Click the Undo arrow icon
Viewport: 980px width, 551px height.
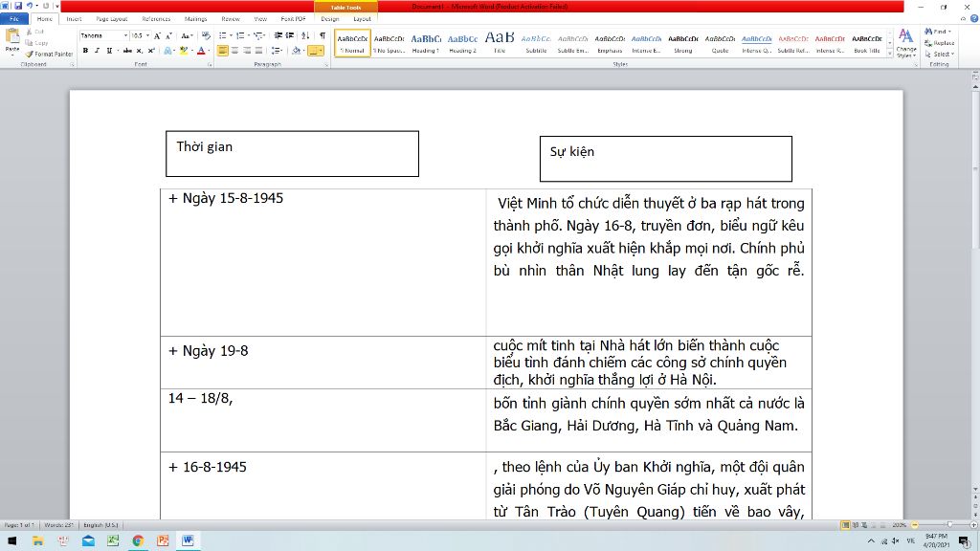point(30,6)
